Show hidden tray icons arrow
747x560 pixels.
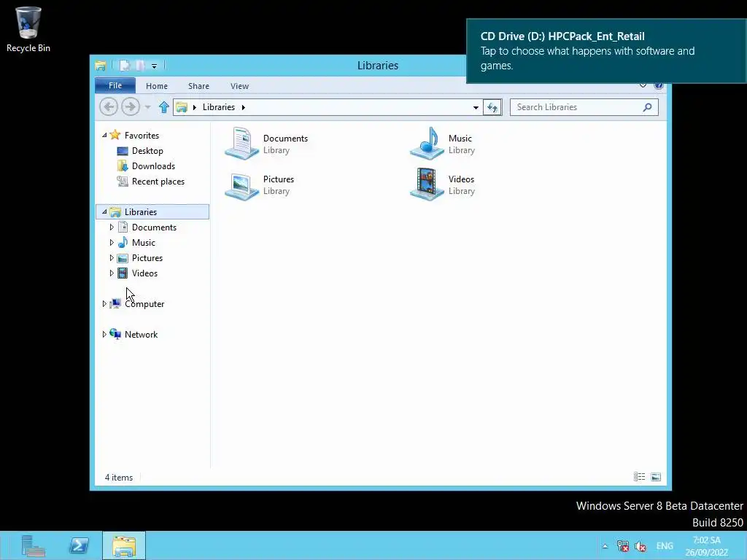click(605, 546)
